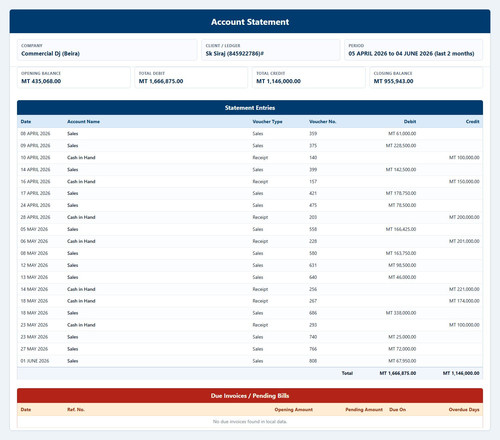The width and height of the screenshot is (500, 440).
Task: Click credit amount MT 201,000.00
Action: pos(464,241)
